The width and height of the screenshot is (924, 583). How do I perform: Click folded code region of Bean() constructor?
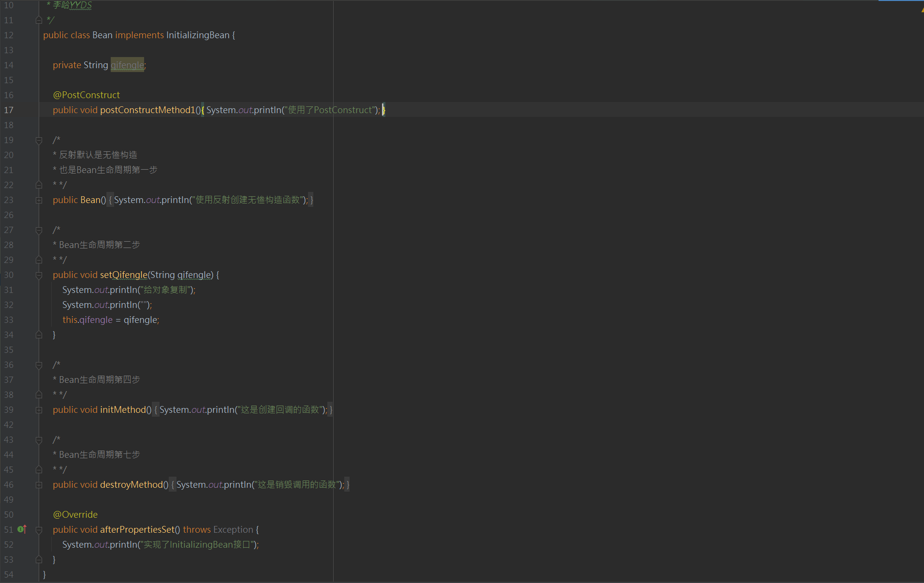click(210, 200)
